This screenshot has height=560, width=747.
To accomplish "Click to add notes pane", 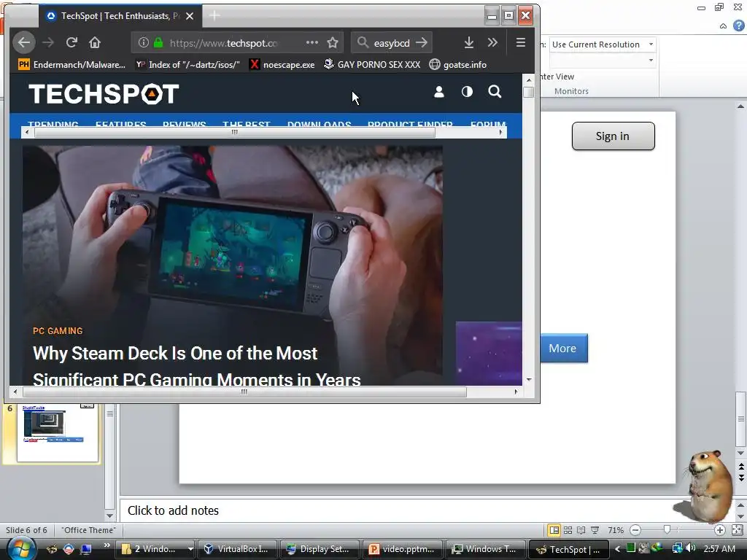I will click(x=173, y=510).
